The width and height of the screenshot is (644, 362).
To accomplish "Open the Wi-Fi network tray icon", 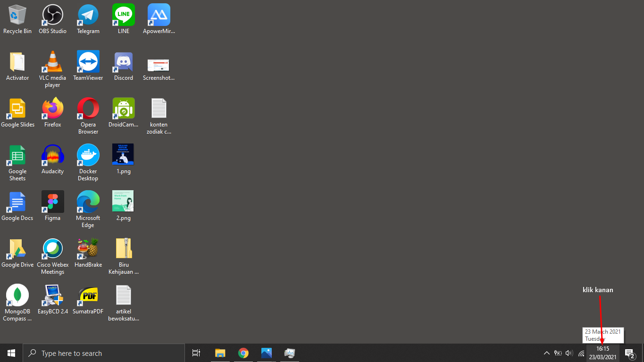I will (581, 353).
